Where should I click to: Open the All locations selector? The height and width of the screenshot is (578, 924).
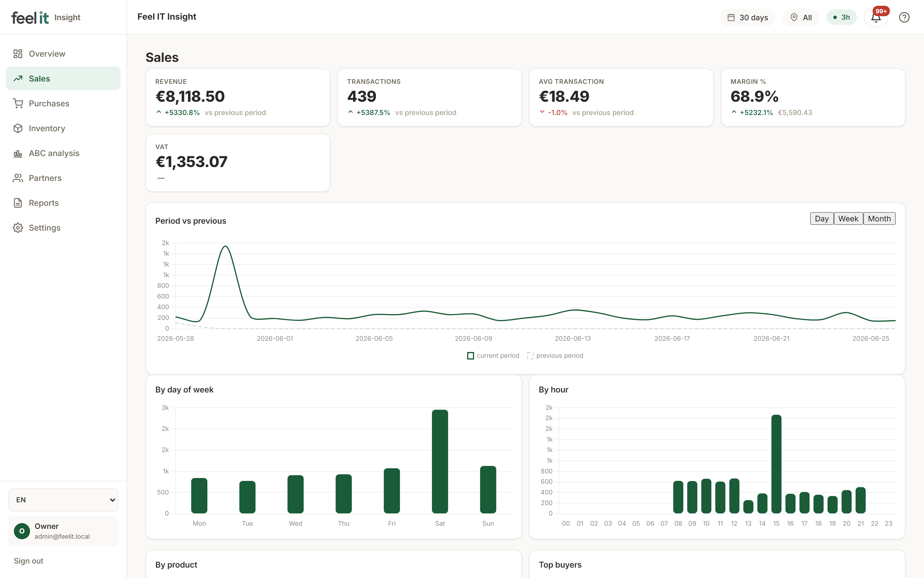(801, 17)
